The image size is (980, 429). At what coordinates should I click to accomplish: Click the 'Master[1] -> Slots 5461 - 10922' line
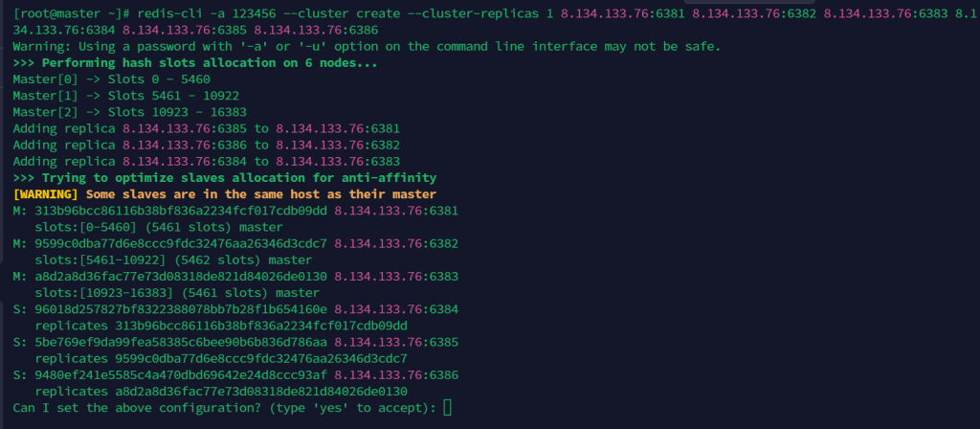(125, 96)
